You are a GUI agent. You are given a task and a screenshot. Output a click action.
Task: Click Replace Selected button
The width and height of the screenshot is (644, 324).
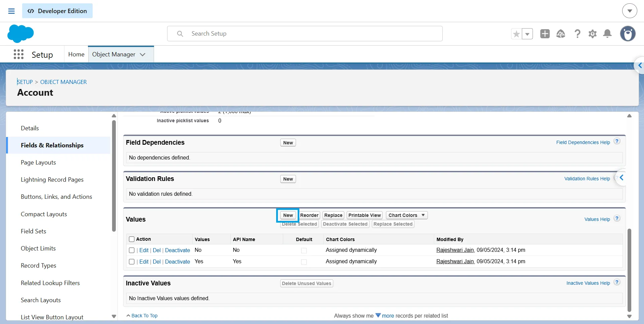pyautogui.click(x=393, y=224)
